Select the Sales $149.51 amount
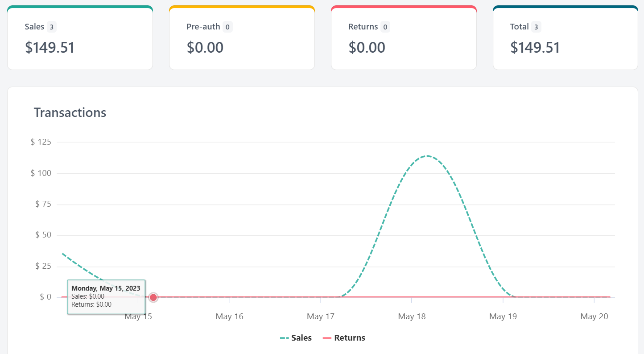The width and height of the screenshot is (644, 354). click(x=50, y=47)
